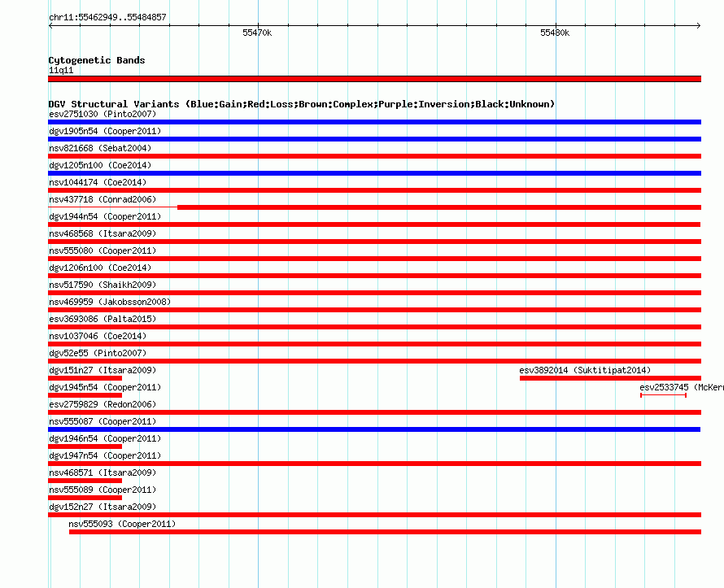Image resolution: width=724 pixels, height=588 pixels.
Task: Select nsv555093 (Cooper2011) label
Action: point(122,524)
